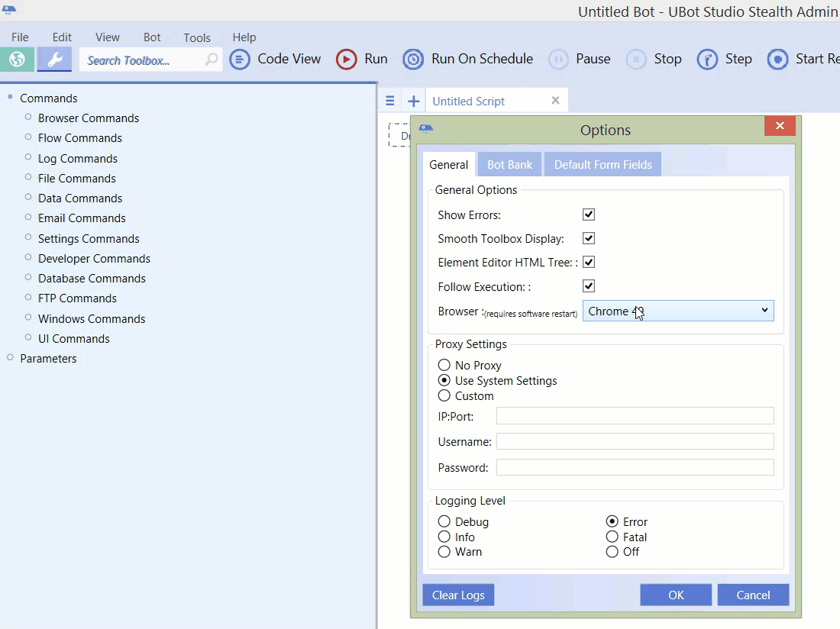Open the browser view globe icon

(x=17, y=59)
